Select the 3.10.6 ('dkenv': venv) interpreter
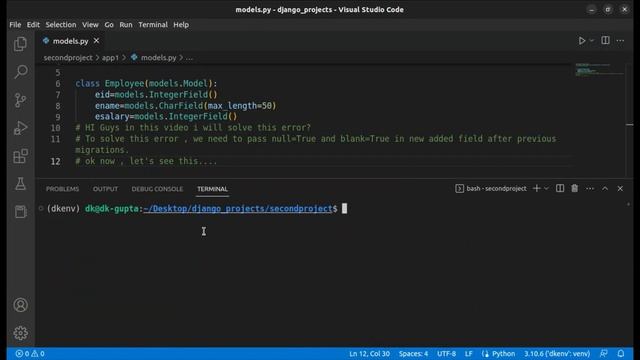 (557, 354)
